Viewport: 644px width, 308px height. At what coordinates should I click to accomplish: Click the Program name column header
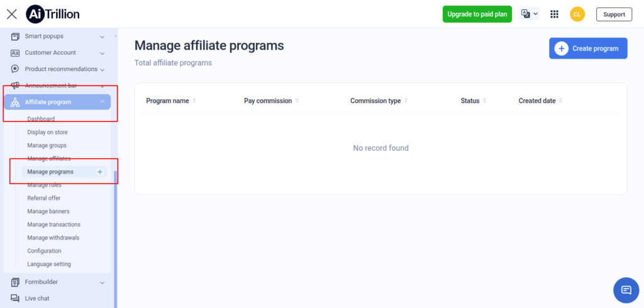pyautogui.click(x=167, y=101)
